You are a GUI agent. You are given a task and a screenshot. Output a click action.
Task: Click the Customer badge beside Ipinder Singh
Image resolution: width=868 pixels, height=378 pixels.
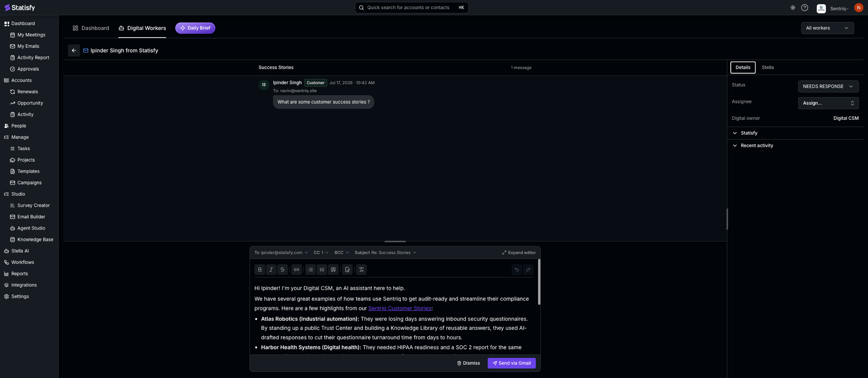[x=316, y=83]
